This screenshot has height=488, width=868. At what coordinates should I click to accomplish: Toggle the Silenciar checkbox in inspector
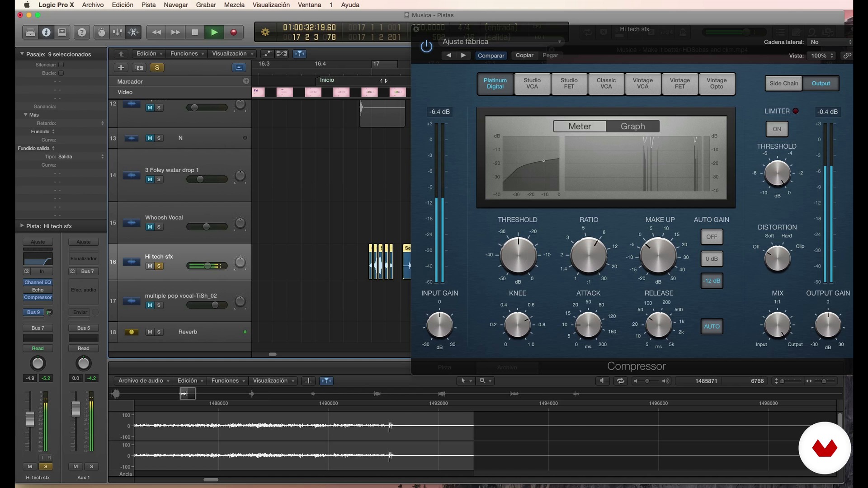pos(61,65)
